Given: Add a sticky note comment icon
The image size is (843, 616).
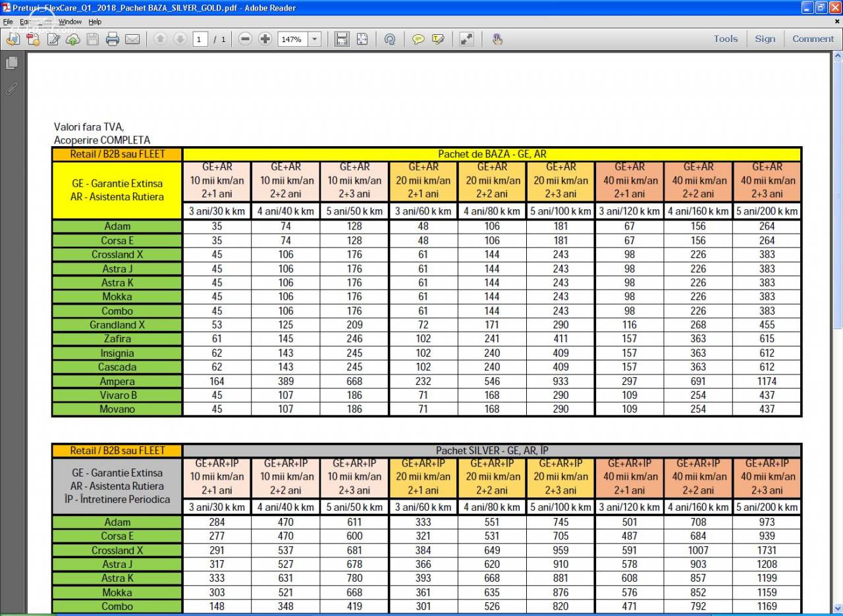Looking at the screenshot, I should (x=418, y=39).
